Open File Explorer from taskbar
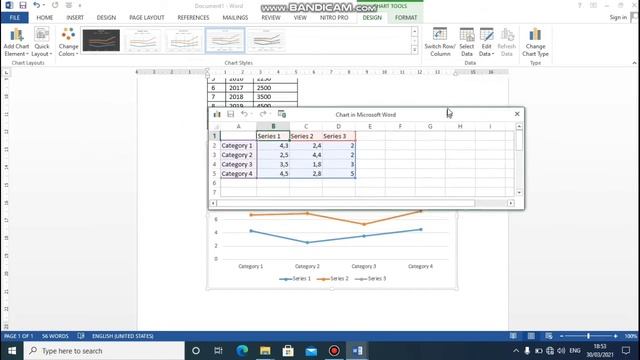 (x=265, y=351)
